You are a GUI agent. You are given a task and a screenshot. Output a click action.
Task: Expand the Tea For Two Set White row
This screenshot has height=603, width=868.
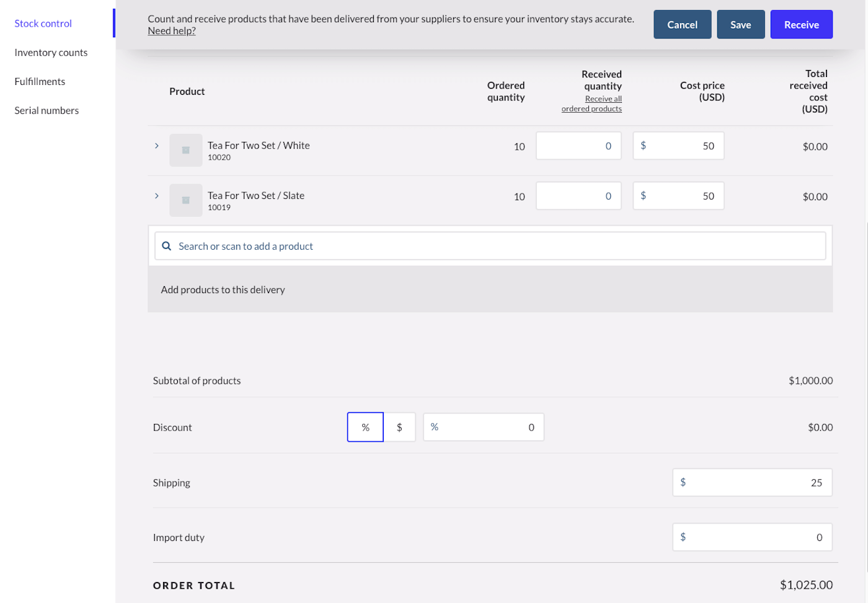coord(157,146)
